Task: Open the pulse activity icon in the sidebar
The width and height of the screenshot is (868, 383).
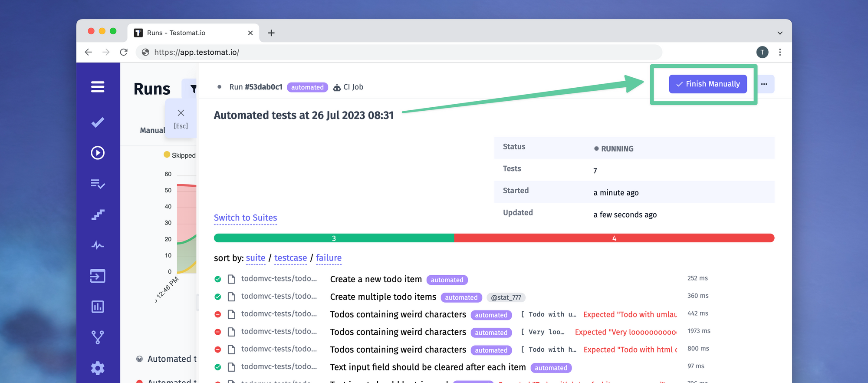Action: click(x=98, y=245)
